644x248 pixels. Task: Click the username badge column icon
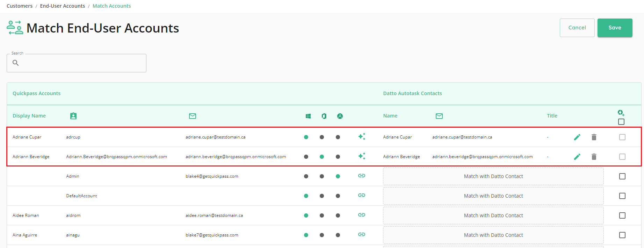[73, 116]
